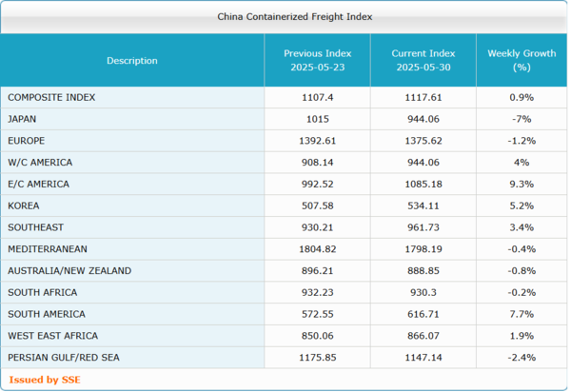Select the PERSIAN GULF/RED SEA row label
Image resolution: width=571 pixels, height=392 pixels.
click(x=63, y=358)
